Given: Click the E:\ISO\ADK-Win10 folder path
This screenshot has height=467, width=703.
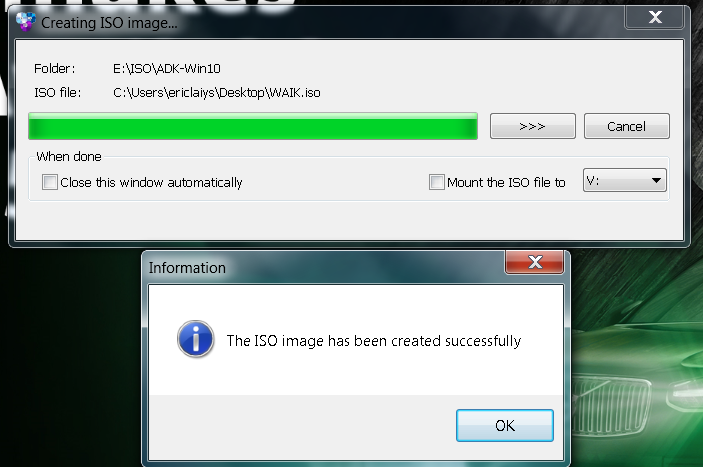Looking at the screenshot, I should [167, 69].
